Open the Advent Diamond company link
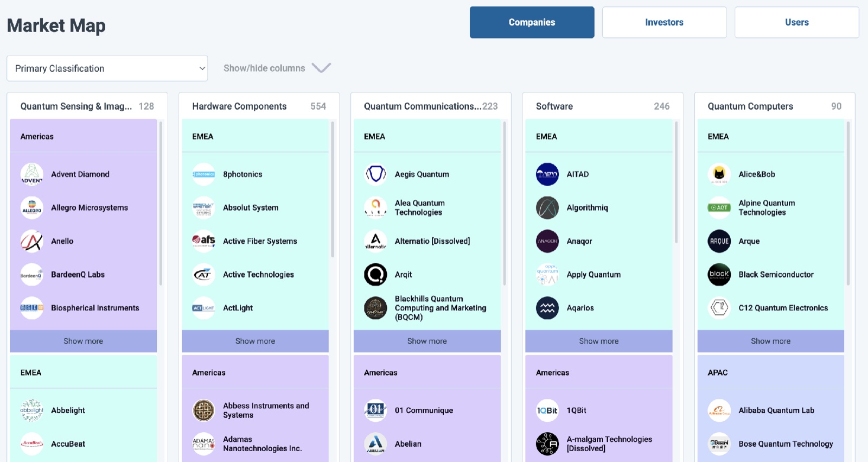The height and width of the screenshot is (462, 868). tap(80, 174)
